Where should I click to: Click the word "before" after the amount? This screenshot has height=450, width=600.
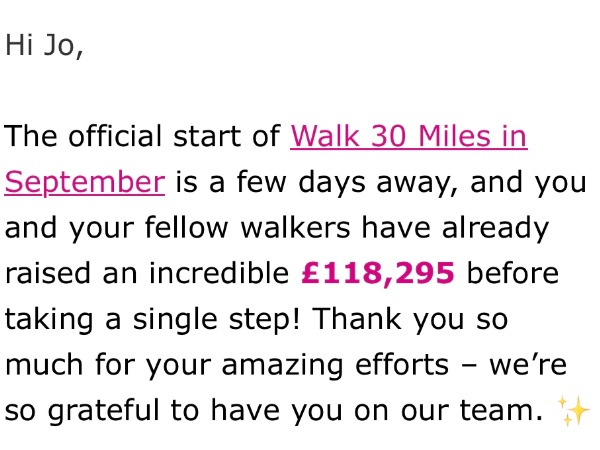click(x=513, y=273)
